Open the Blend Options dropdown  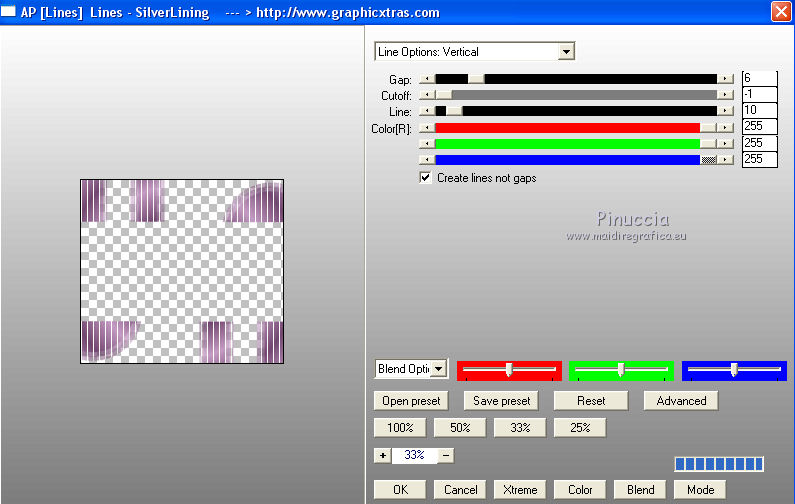pos(411,369)
